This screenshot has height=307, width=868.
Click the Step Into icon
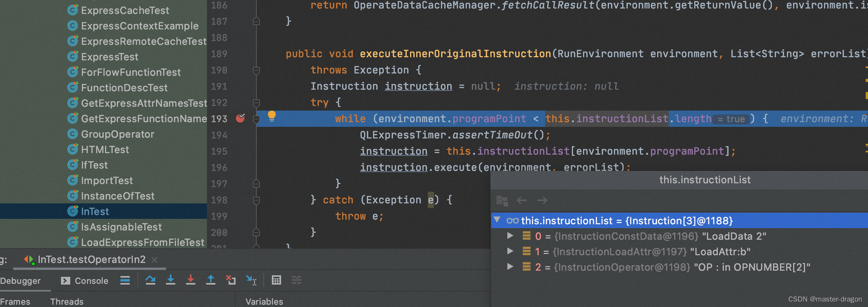click(x=171, y=280)
